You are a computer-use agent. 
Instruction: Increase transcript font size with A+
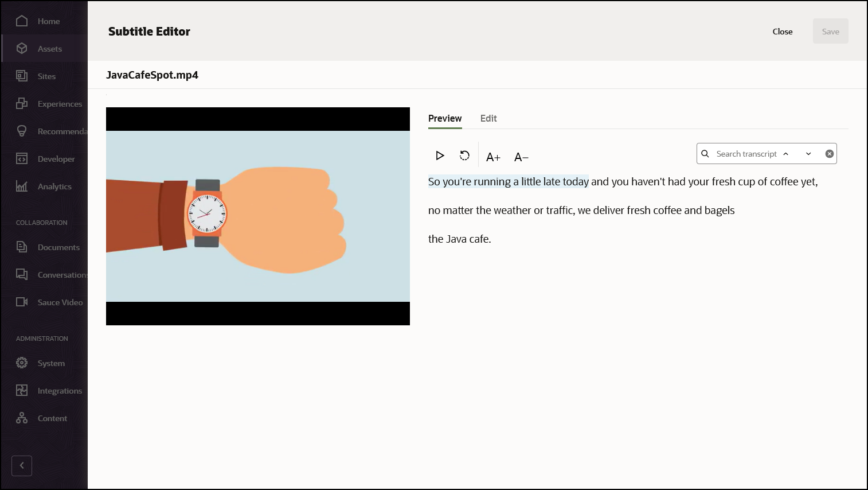tap(493, 157)
